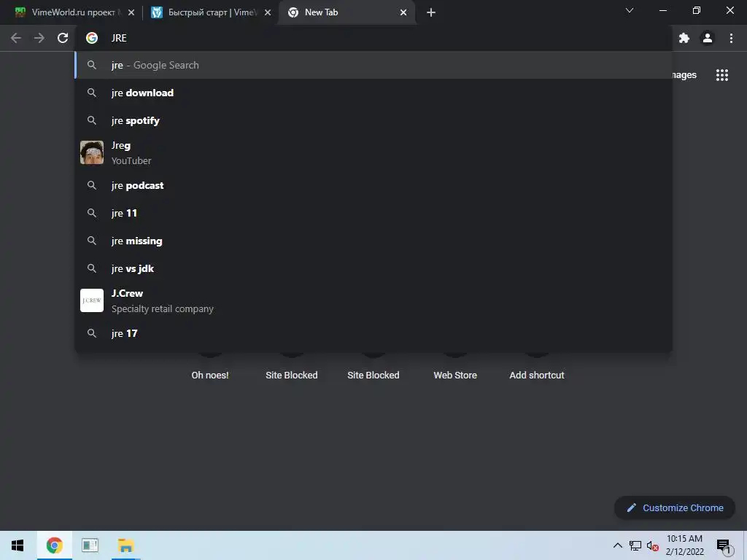
Task: Click the browser back arrow
Action: pos(16,38)
